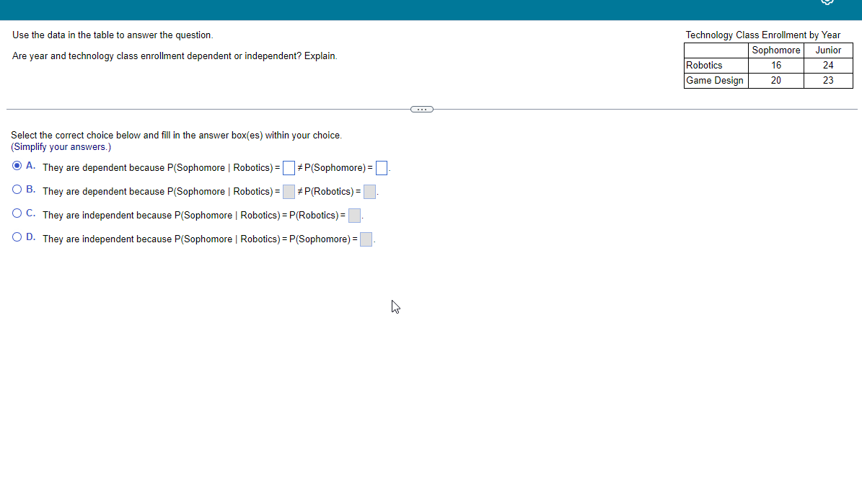Click the Robotics row label in the table
This screenshot has height=504, width=862.
coord(704,65)
